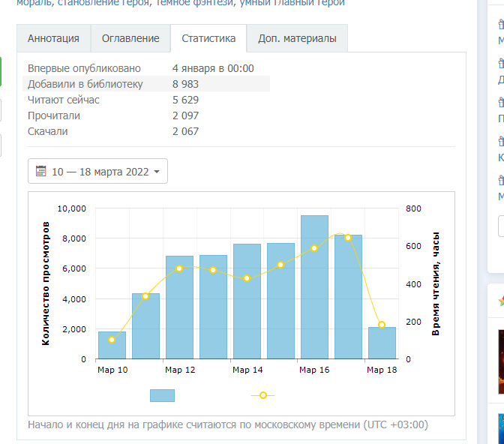504x444 pixels.
Task: Switch to the Аннотация tab
Action: click(x=53, y=38)
